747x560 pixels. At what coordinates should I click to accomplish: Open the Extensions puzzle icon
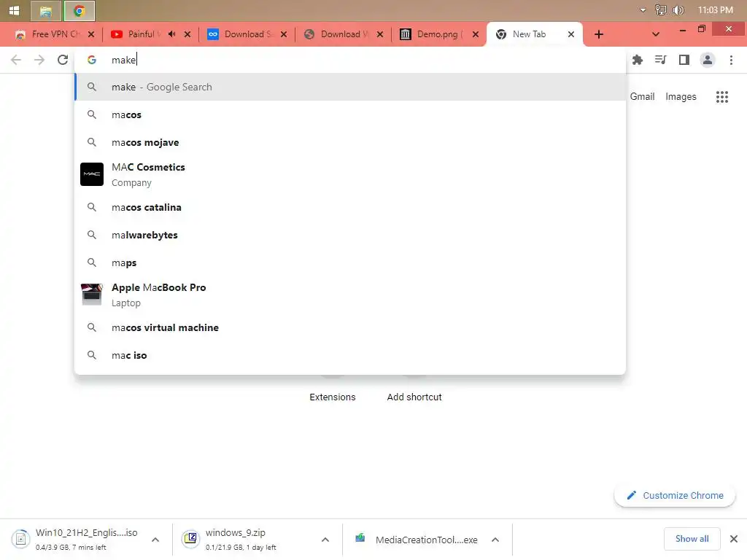point(638,60)
